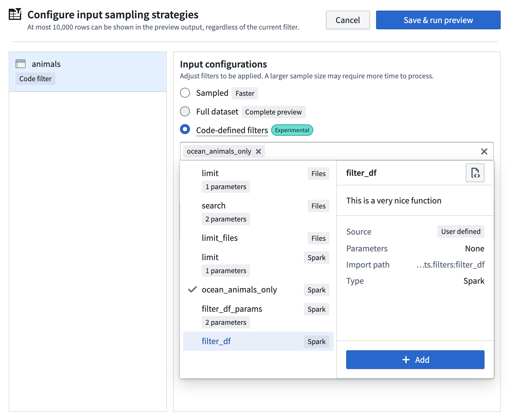Select the filter_df entry in the list
The image size is (510, 420).
pyautogui.click(x=216, y=341)
